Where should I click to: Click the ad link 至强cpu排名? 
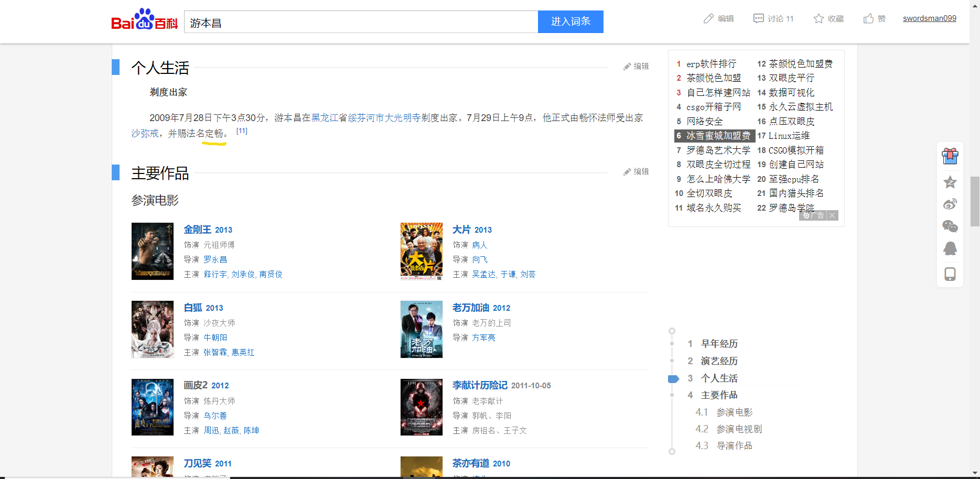pyautogui.click(x=794, y=179)
